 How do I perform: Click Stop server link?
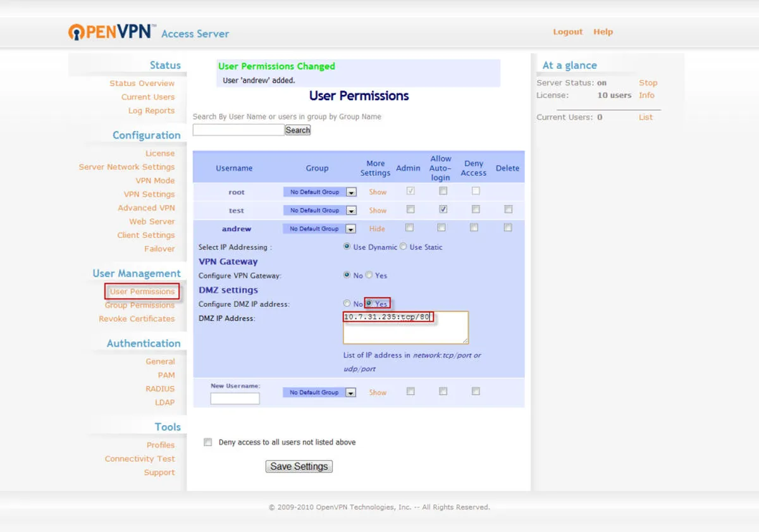[x=648, y=83]
